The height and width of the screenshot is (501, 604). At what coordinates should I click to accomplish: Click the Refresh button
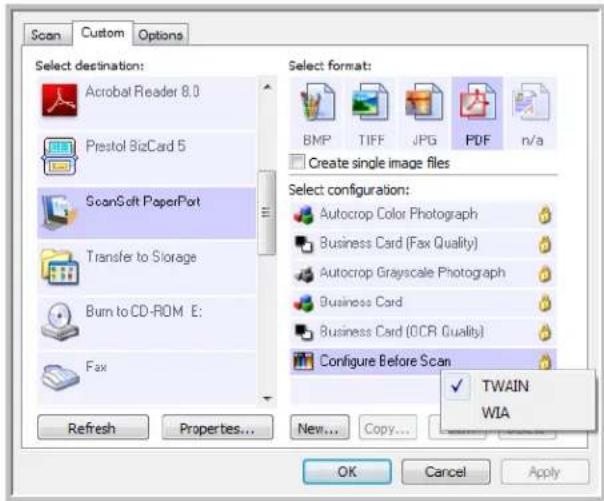point(93,427)
